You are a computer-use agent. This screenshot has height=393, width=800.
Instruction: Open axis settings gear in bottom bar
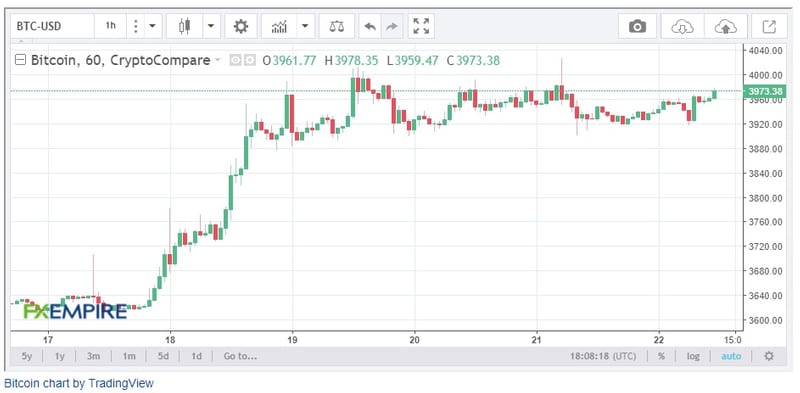pyautogui.click(x=769, y=356)
